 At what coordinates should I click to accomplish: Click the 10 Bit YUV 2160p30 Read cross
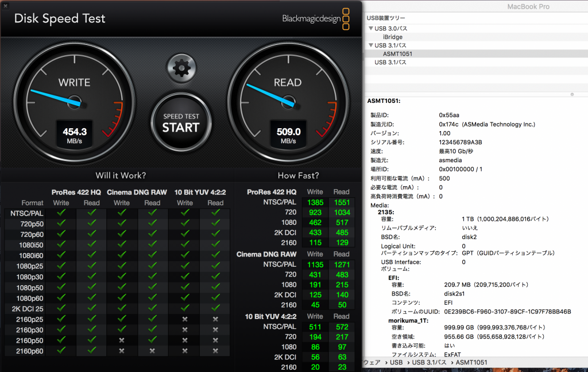pos(215,330)
